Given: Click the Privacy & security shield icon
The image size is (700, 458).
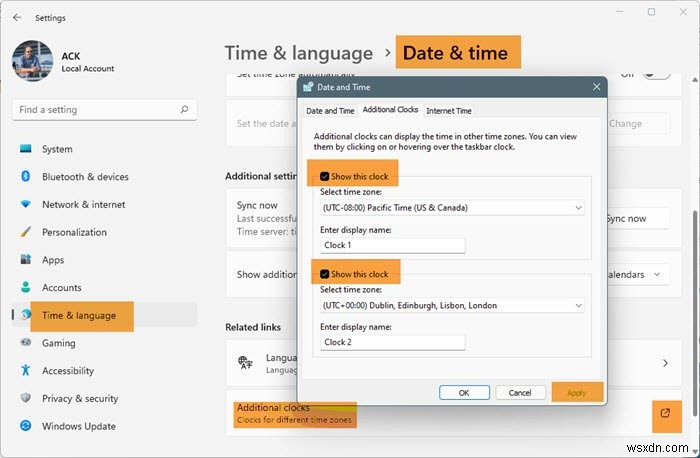Looking at the screenshot, I should [26, 398].
